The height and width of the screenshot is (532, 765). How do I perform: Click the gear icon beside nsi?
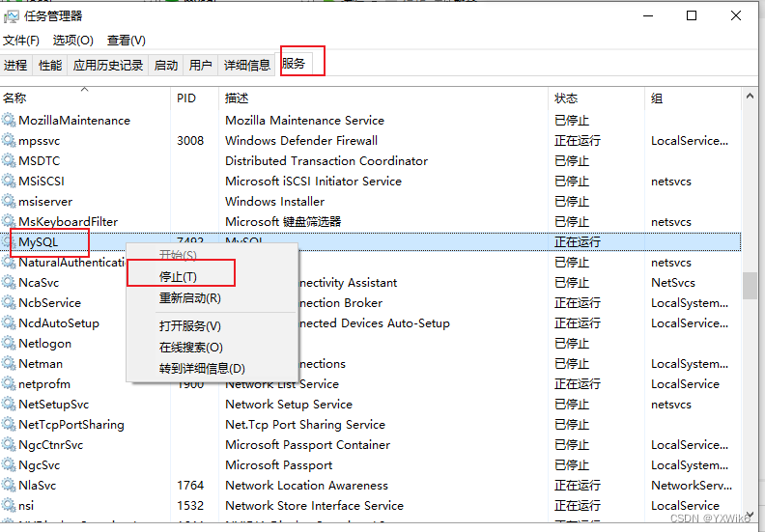[x=9, y=506]
